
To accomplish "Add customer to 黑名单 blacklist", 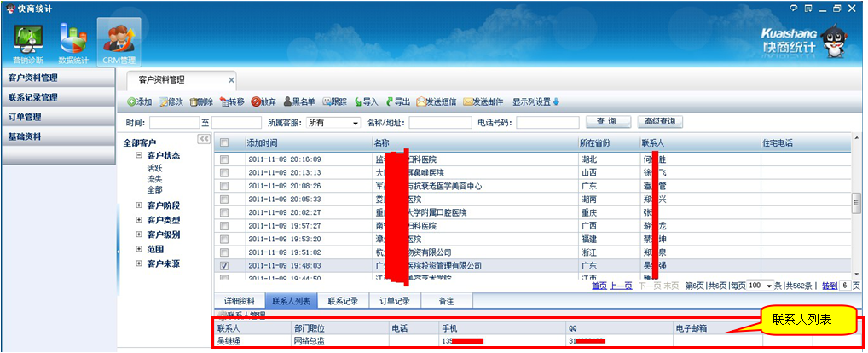I will click(x=288, y=102).
